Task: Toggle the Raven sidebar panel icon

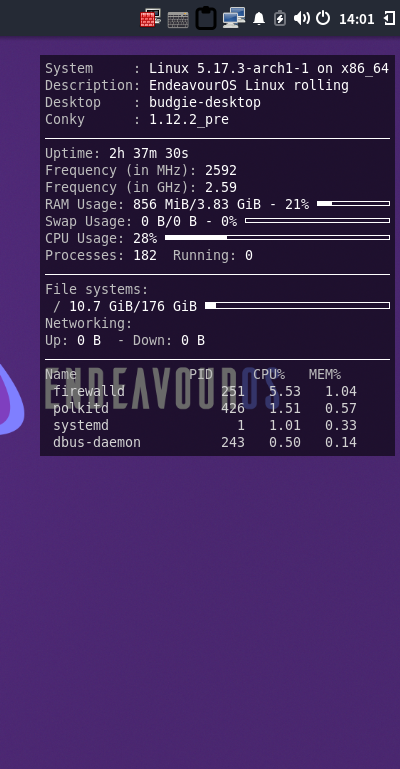Action: [x=389, y=19]
